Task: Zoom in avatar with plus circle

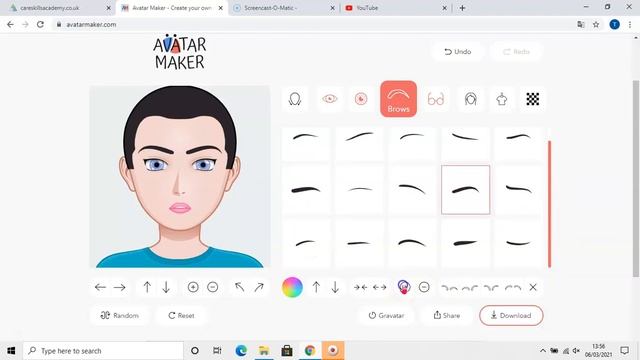Action: (x=193, y=287)
